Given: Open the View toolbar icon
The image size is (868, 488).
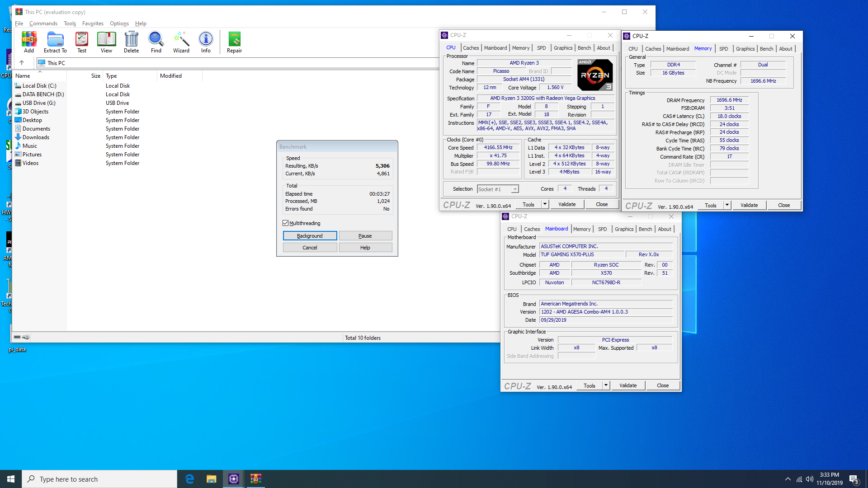Looking at the screenshot, I should coord(106,42).
